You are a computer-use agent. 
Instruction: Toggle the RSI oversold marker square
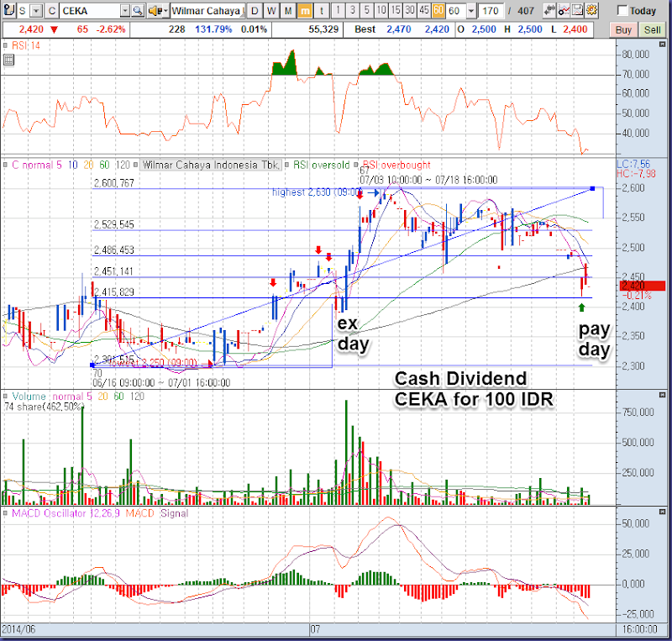pyautogui.click(x=286, y=165)
